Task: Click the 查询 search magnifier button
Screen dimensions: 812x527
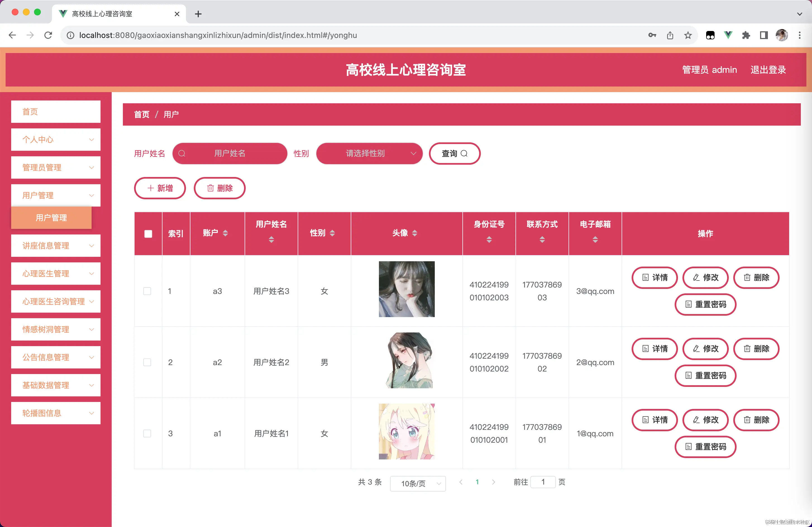Action: [x=455, y=154]
